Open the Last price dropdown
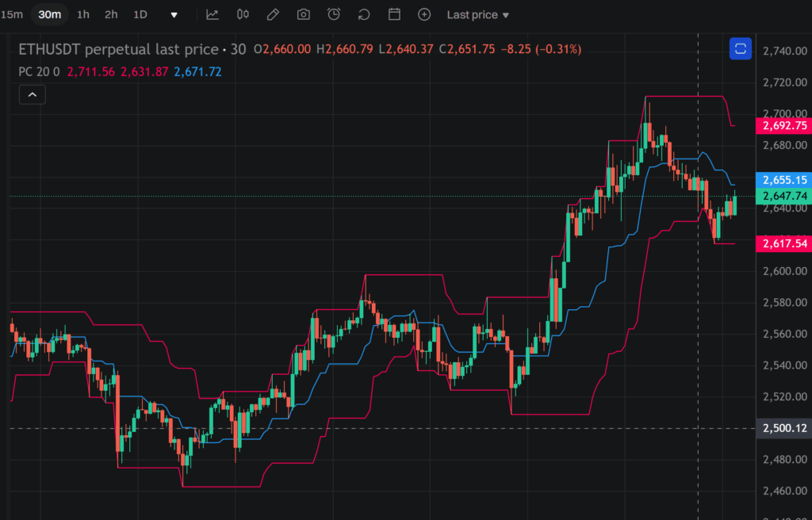The height and width of the screenshot is (520, 812). click(x=477, y=15)
